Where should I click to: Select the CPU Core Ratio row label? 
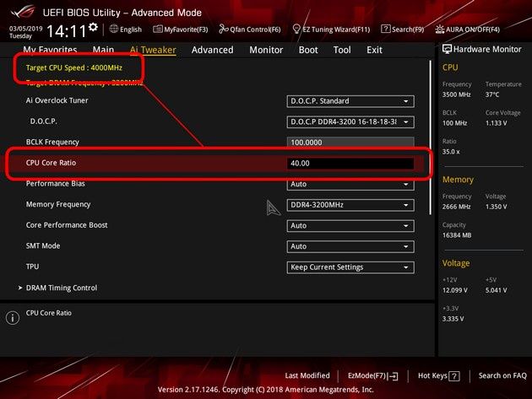click(x=51, y=163)
